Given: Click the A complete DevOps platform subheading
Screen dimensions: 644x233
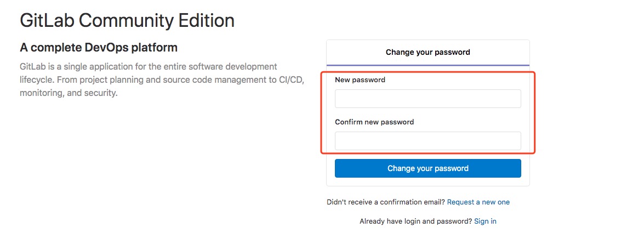Looking at the screenshot, I should (99, 48).
